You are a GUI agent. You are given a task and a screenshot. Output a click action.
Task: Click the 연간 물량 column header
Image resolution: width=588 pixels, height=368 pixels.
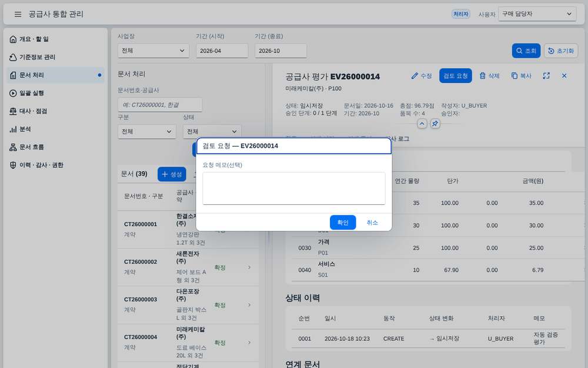tap(407, 181)
